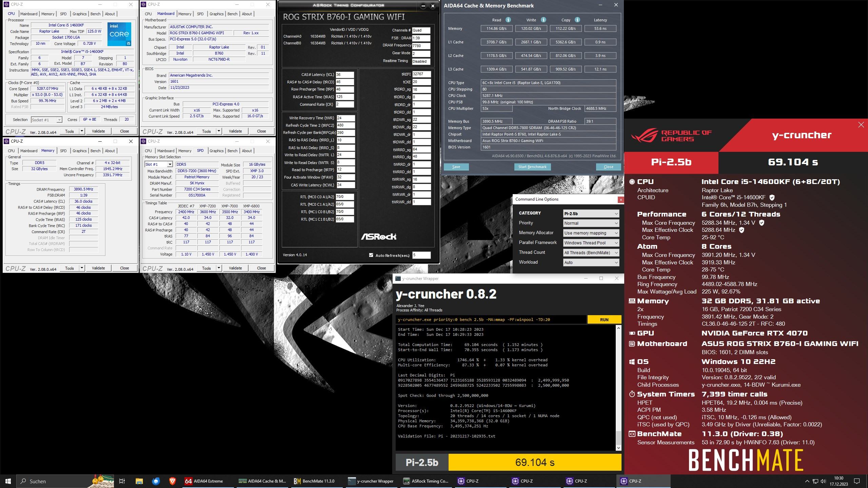Close the ASRock Timing Configurator window
The height and width of the screenshot is (488, 868).
[433, 6]
